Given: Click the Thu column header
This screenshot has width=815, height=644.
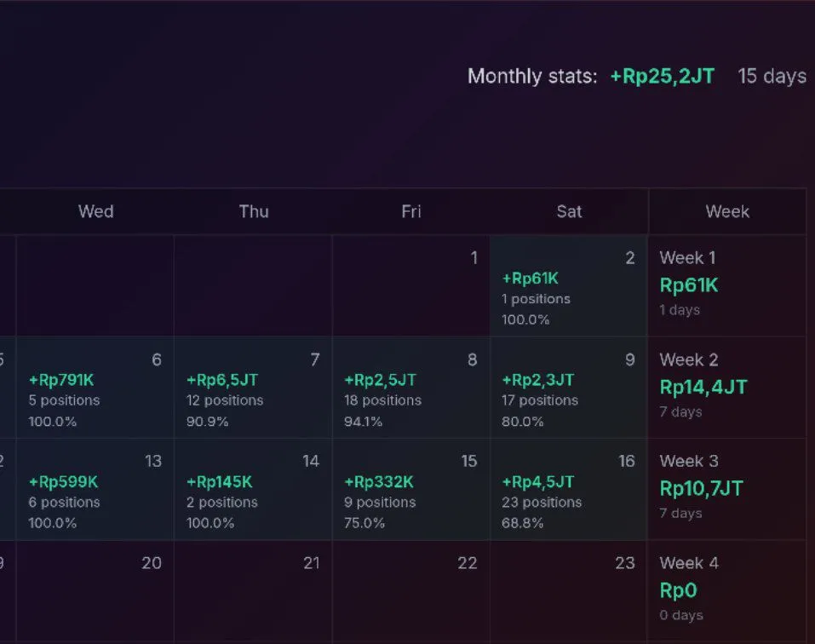Looking at the screenshot, I should pos(254,211).
